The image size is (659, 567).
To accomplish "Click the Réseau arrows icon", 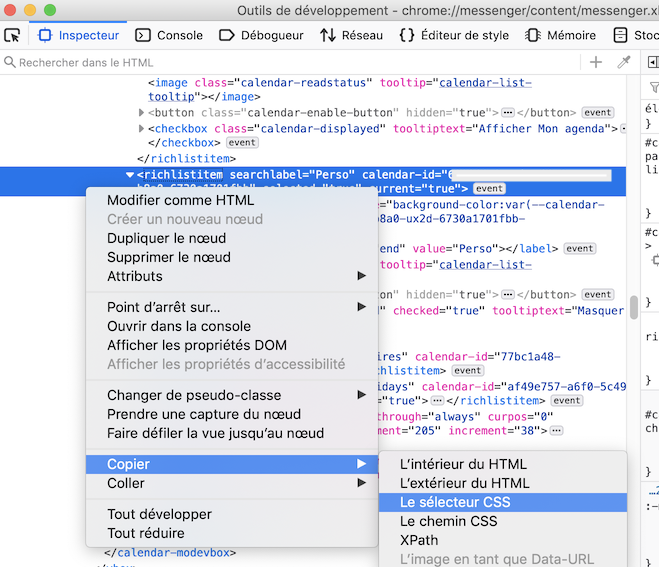I will tap(328, 35).
